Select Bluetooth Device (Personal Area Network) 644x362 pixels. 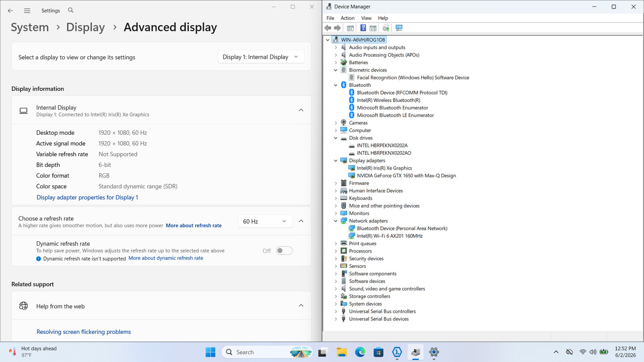402,228
